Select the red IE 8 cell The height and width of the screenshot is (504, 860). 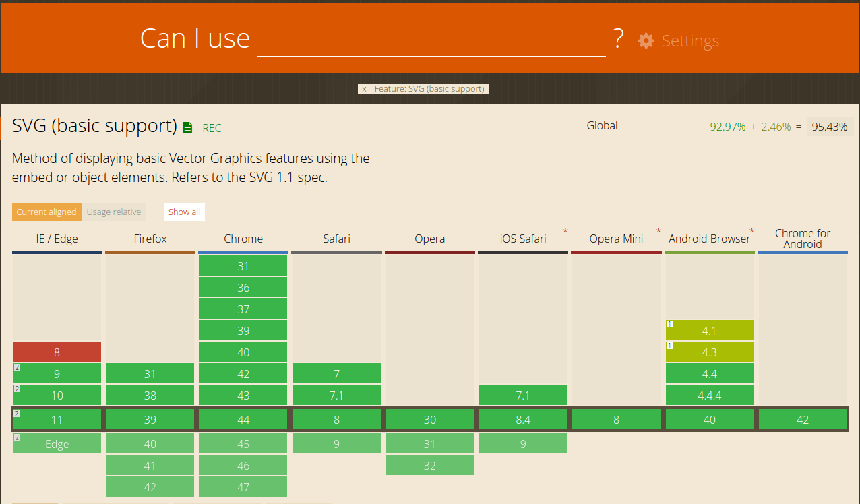click(57, 352)
